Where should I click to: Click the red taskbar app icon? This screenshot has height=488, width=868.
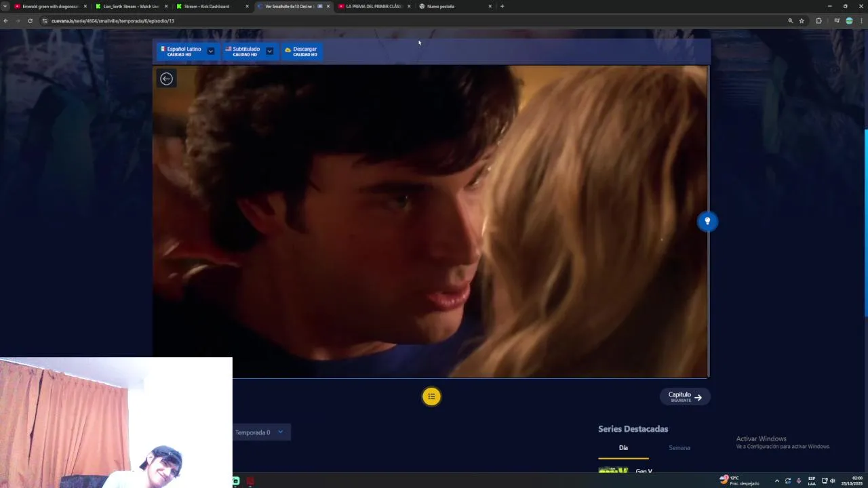pos(250,481)
